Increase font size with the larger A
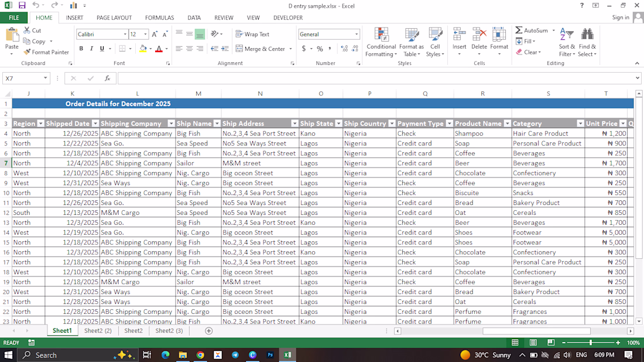This screenshot has width=644, height=362. pyautogui.click(x=155, y=35)
